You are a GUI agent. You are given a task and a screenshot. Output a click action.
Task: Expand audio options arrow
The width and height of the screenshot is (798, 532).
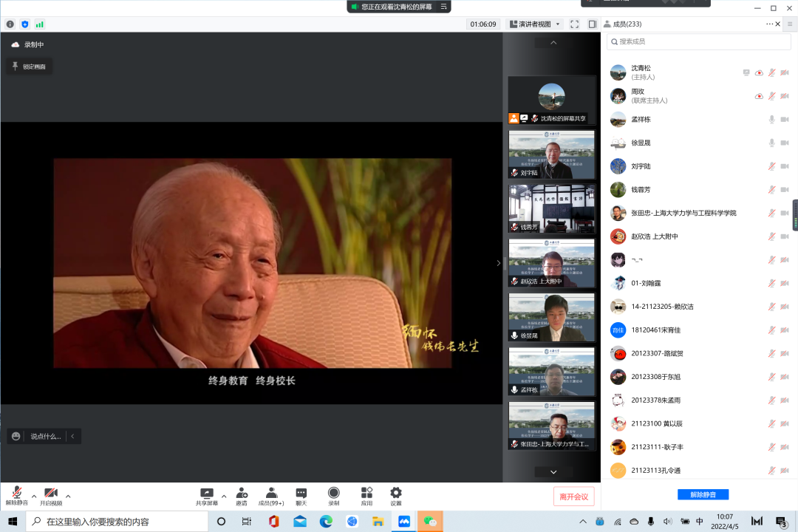(x=34, y=496)
